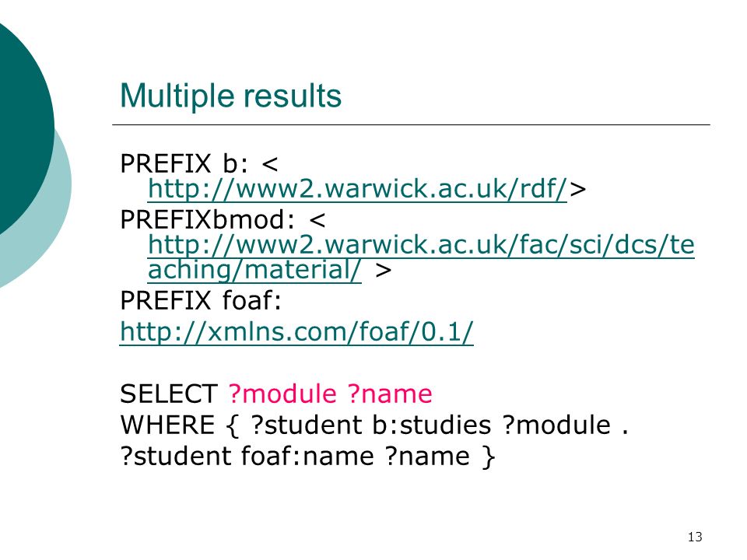Click the PREFIX foaf: line
747x560 pixels.
point(201,301)
